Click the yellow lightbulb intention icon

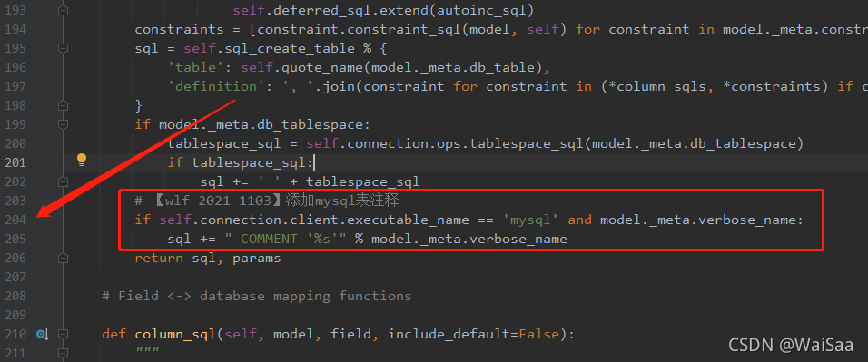82,161
